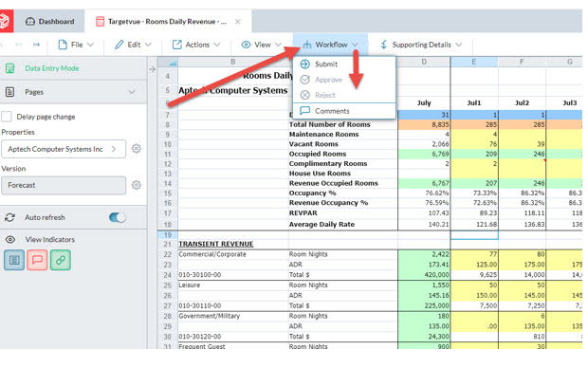Open the Actions menu
The height and width of the screenshot is (368, 588).
tap(196, 45)
